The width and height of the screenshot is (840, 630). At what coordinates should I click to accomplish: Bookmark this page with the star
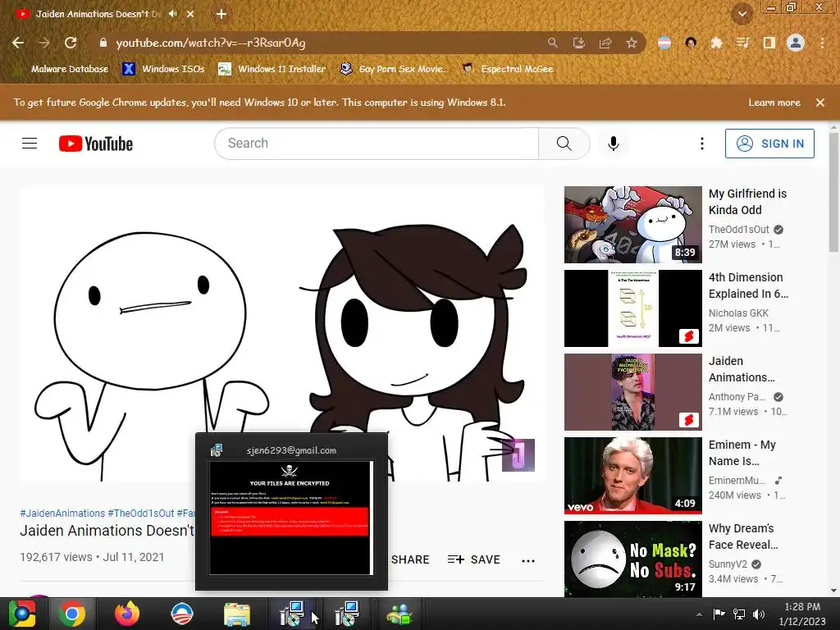click(632, 43)
